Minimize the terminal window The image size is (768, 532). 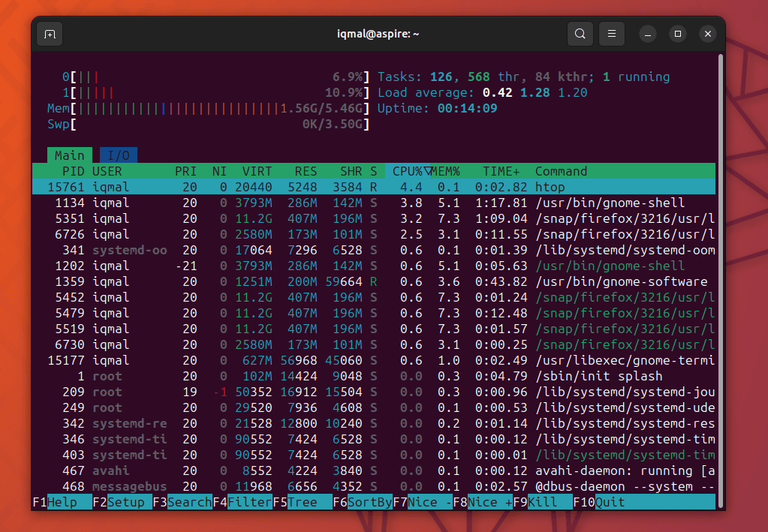[x=648, y=35]
